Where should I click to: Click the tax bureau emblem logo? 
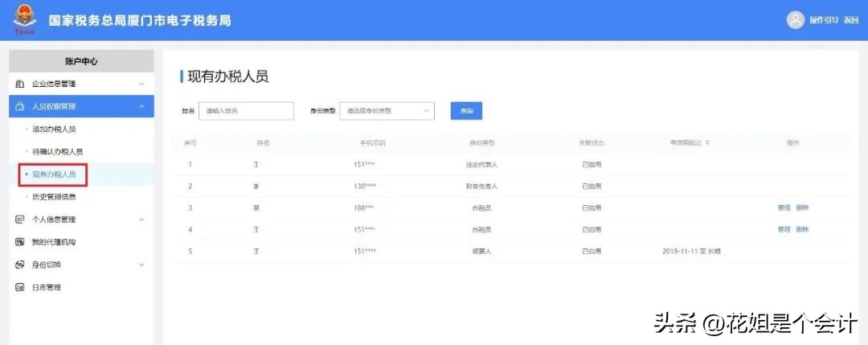tap(24, 20)
